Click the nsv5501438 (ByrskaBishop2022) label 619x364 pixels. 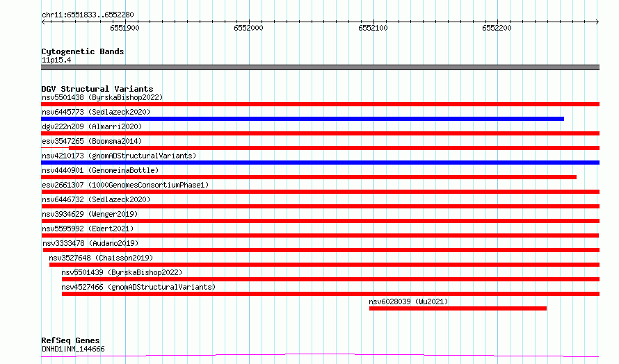(102, 97)
